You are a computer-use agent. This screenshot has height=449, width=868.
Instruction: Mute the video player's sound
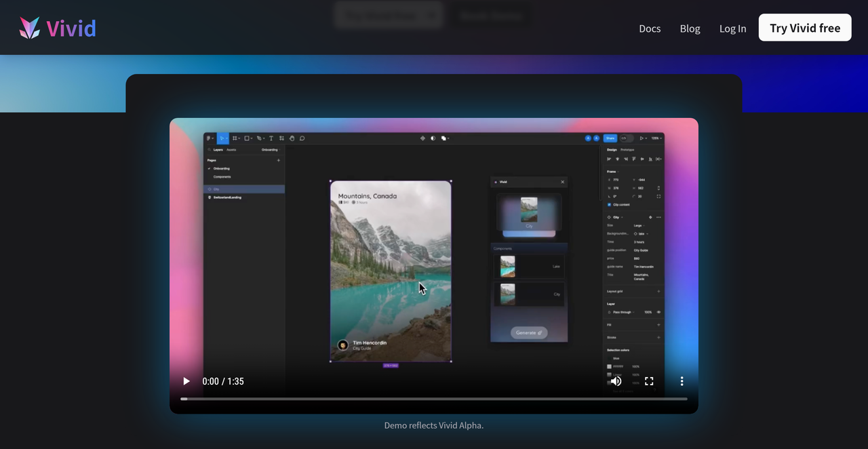pyautogui.click(x=616, y=381)
